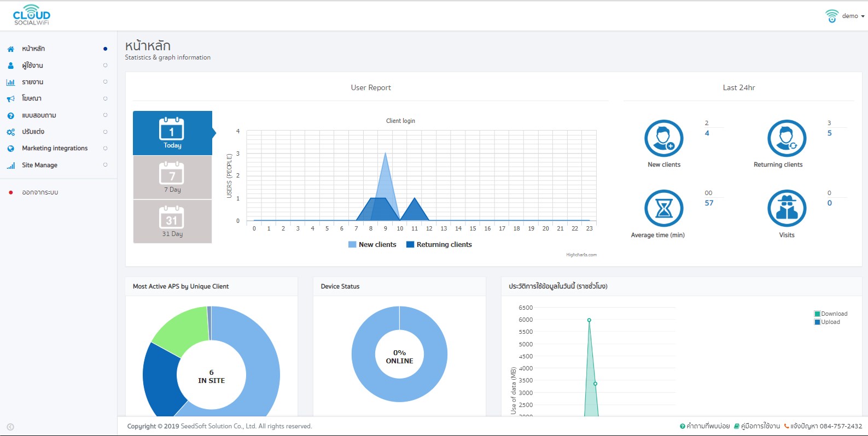Screen dimensions: 868x436
Task: Click the New clients person icon
Action: click(663, 138)
